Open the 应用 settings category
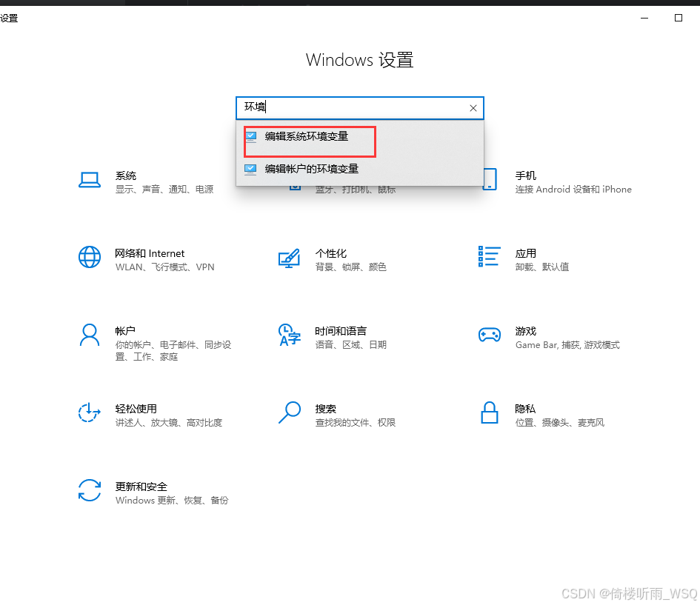700x605 pixels. tap(524, 260)
